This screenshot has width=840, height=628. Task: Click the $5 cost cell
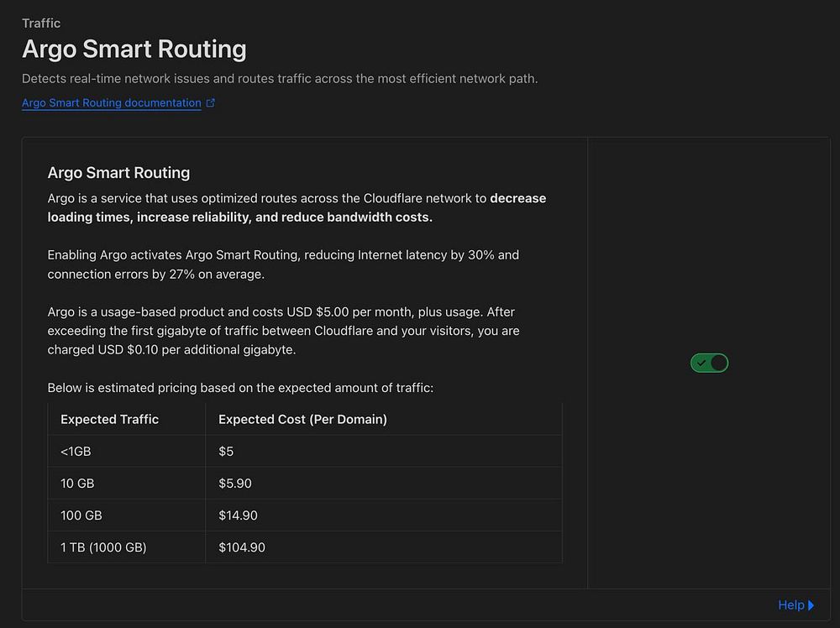(x=226, y=452)
